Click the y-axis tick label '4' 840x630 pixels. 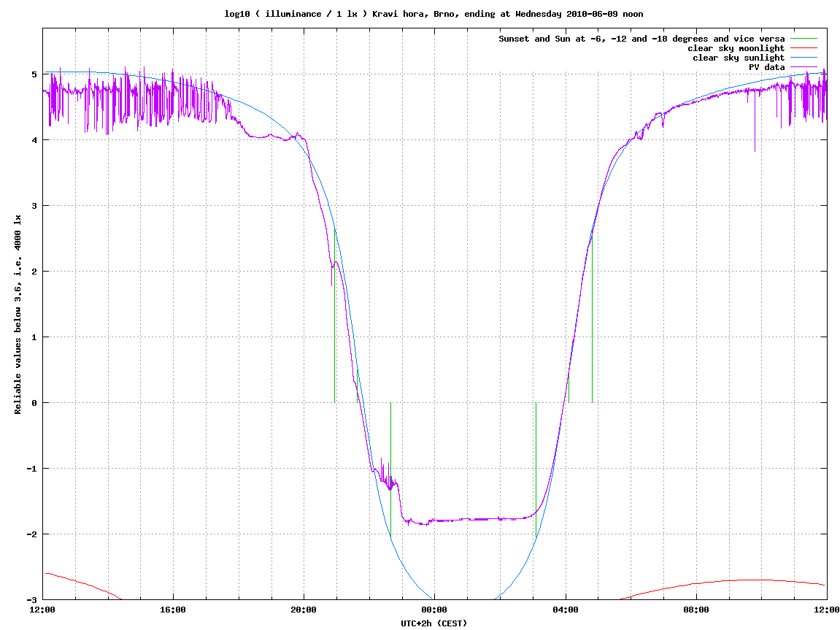(34, 140)
